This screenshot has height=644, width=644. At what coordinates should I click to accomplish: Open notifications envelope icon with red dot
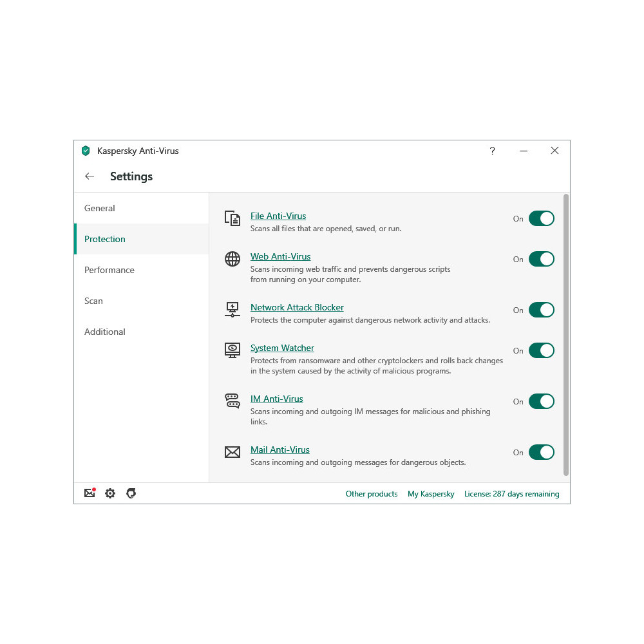point(90,493)
